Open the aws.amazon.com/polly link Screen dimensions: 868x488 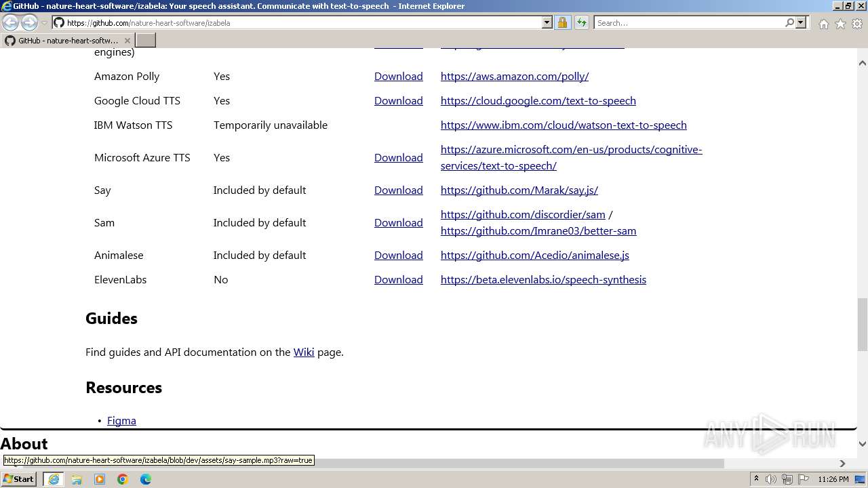point(515,77)
